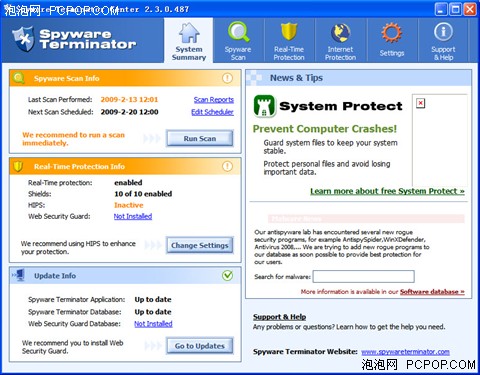Focus the Search for malware input field
The height and width of the screenshot is (375, 480).
pyautogui.click(x=364, y=276)
